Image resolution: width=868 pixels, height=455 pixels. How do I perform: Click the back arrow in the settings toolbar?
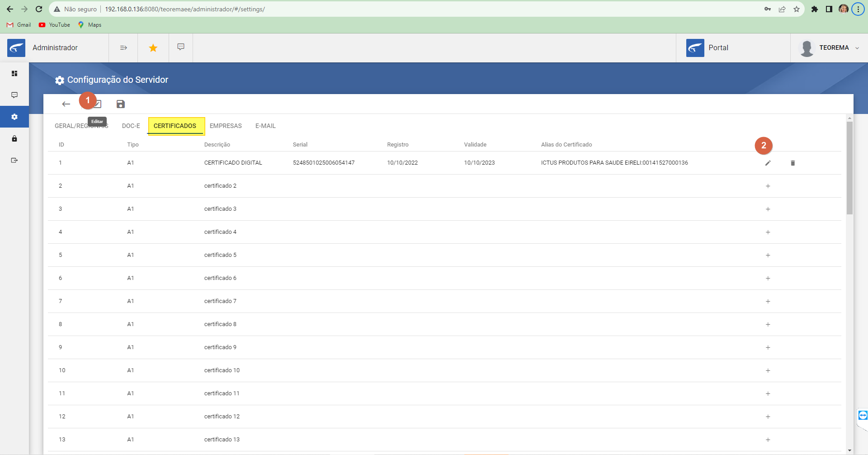tap(66, 104)
